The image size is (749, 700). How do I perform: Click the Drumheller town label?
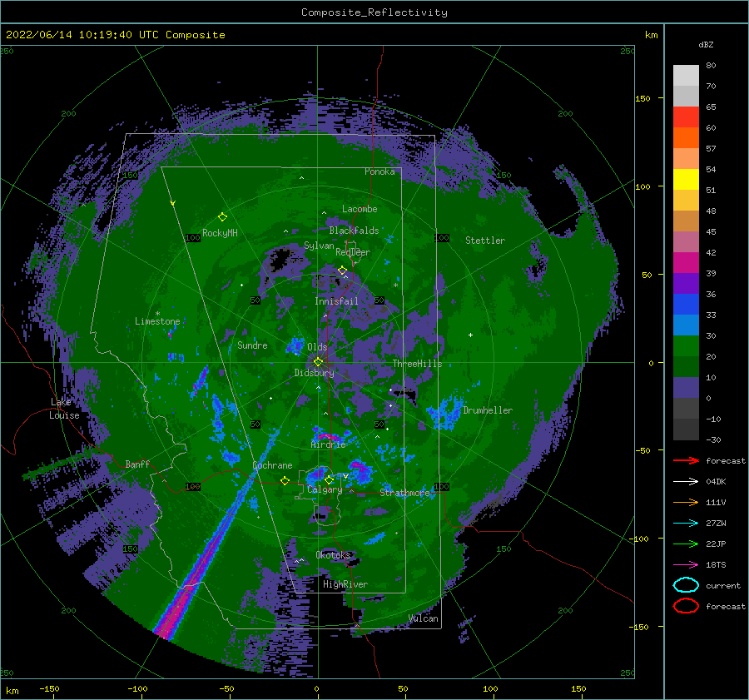click(488, 410)
